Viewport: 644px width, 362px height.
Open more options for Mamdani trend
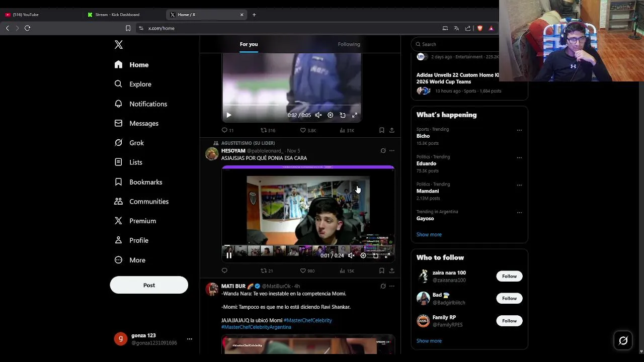(x=519, y=185)
